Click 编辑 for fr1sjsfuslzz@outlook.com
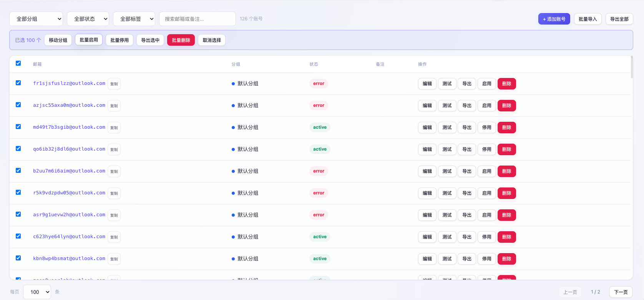Screen dimensions: 644x300 [427, 84]
